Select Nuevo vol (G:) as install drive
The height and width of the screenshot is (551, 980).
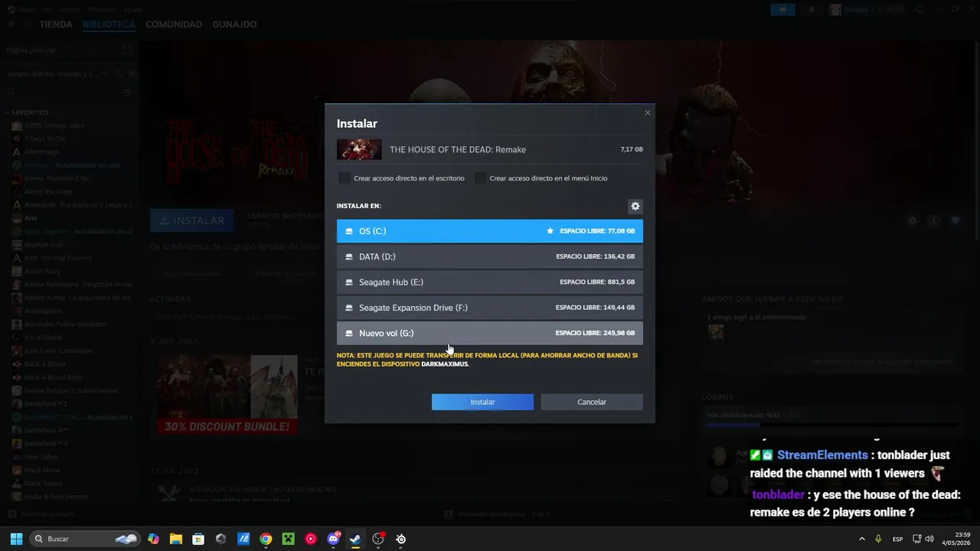490,333
